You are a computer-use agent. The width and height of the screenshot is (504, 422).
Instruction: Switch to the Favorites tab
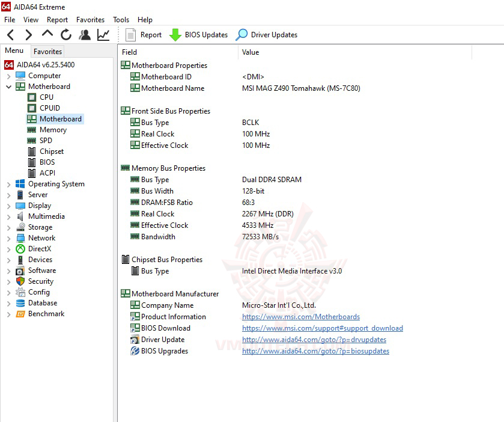point(47,51)
